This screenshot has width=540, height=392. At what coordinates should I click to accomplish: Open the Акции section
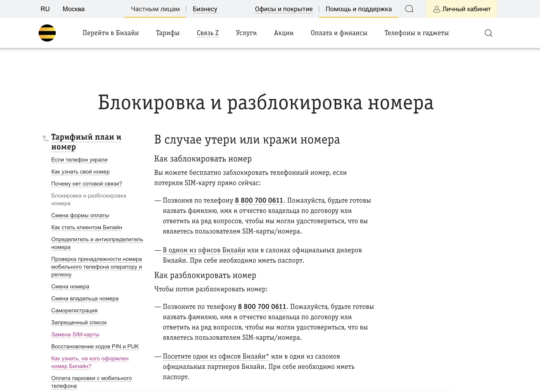tap(283, 33)
